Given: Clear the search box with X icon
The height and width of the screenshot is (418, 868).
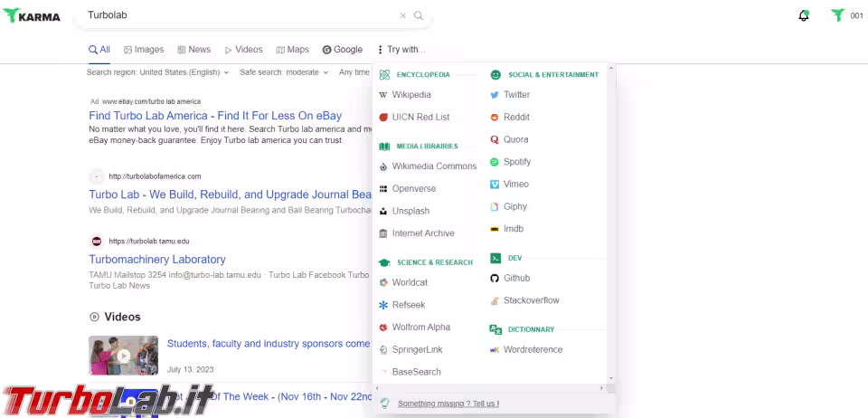Looking at the screenshot, I should tap(403, 15).
